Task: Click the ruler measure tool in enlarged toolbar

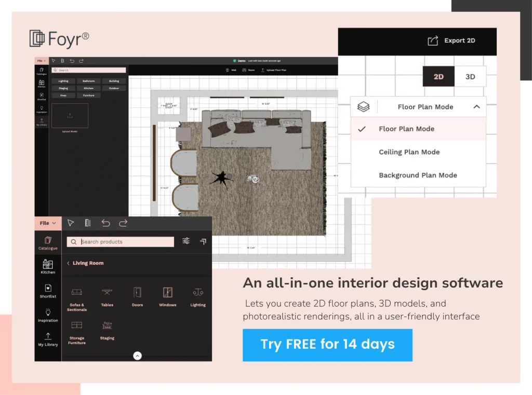Action: click(x=87, y=223)
